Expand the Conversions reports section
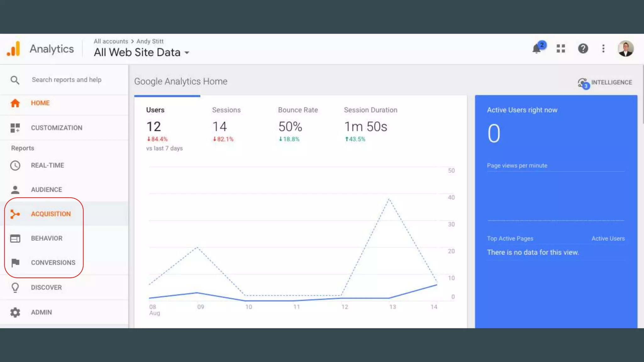The width and height of the screenshot is (644, 362). [53, 262]
